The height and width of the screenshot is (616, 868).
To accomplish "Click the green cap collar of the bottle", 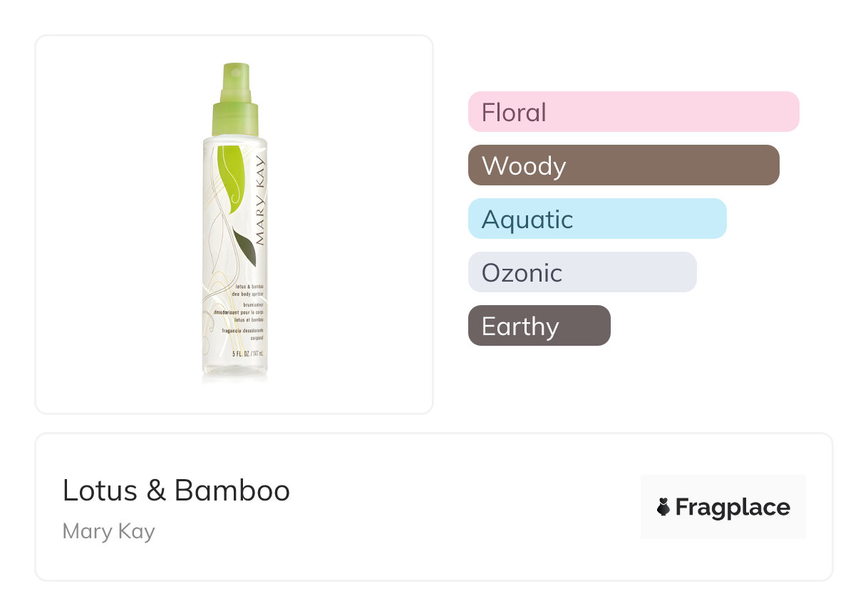I will tap(234, 120).
